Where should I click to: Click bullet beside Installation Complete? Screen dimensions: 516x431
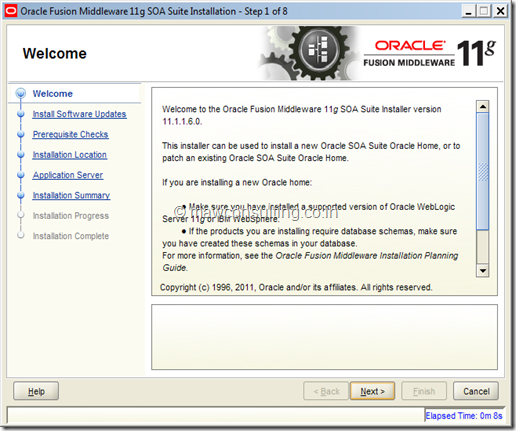point(21,235)
